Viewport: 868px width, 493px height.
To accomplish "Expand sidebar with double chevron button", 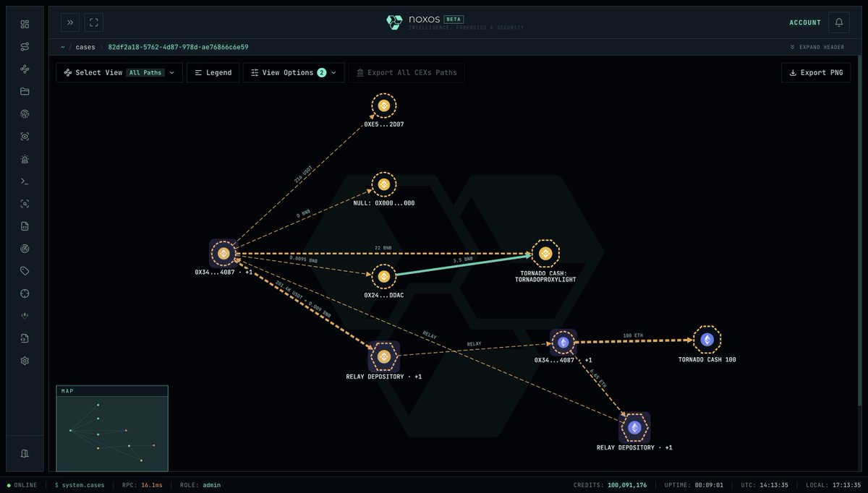I will click(x=70, y=22).
